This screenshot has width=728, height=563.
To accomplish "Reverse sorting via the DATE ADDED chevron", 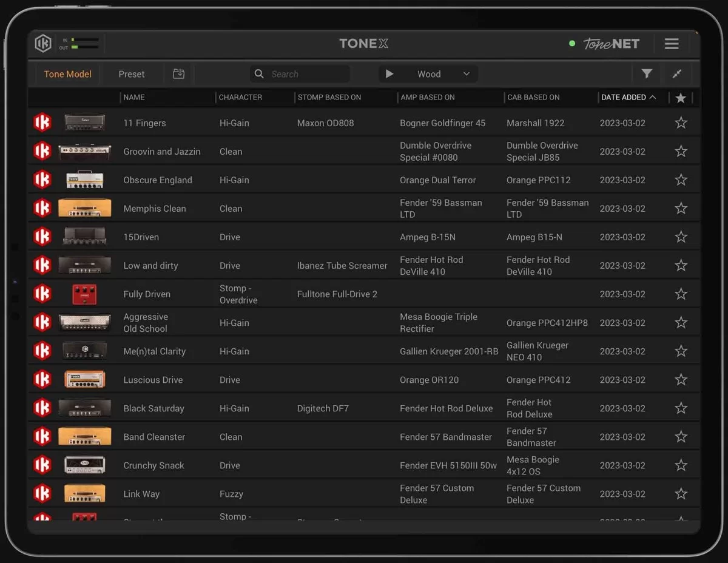I will tap(652, 97).
